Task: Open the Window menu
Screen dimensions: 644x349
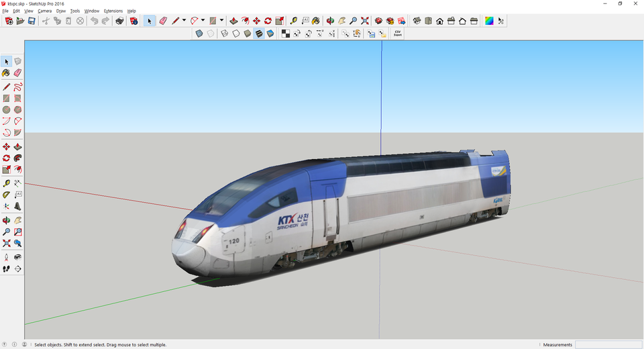Action: (x=92, y=11)
